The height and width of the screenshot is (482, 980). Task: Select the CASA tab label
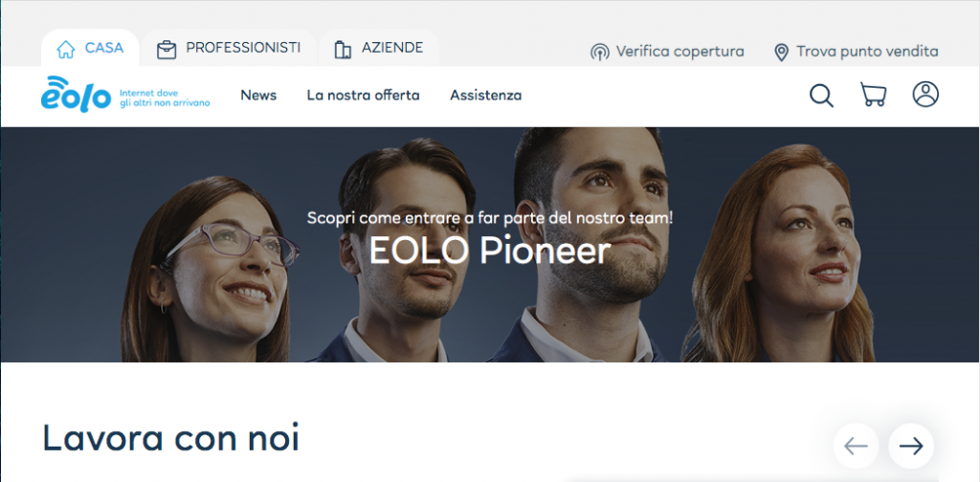coord(103,48)
